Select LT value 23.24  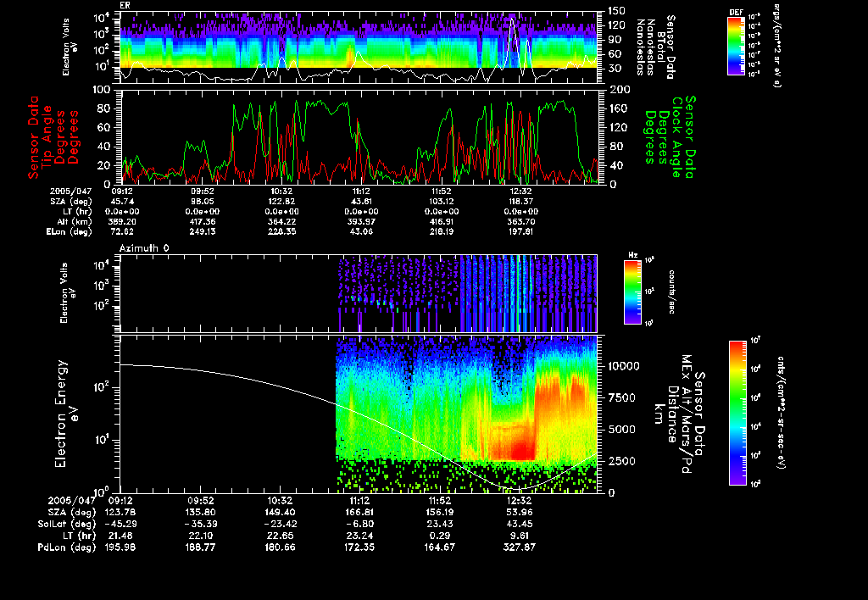tap(359, 536)
